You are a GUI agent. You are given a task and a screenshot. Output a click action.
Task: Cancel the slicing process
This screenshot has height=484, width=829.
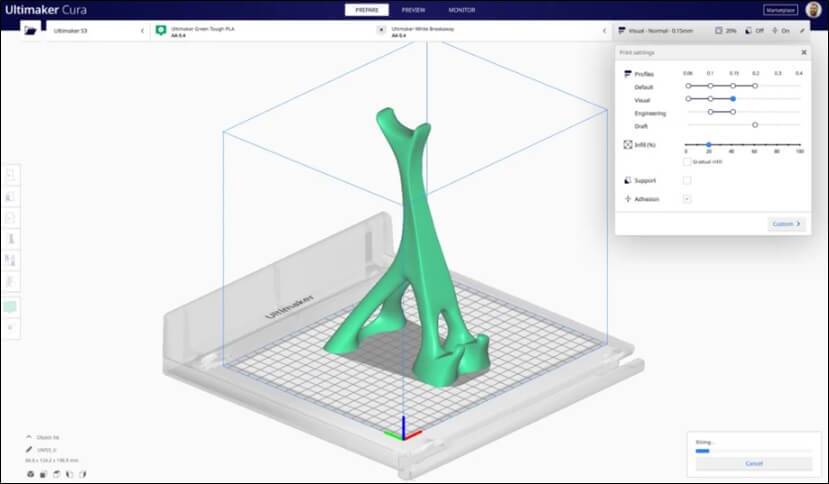(x=753, y=464)
